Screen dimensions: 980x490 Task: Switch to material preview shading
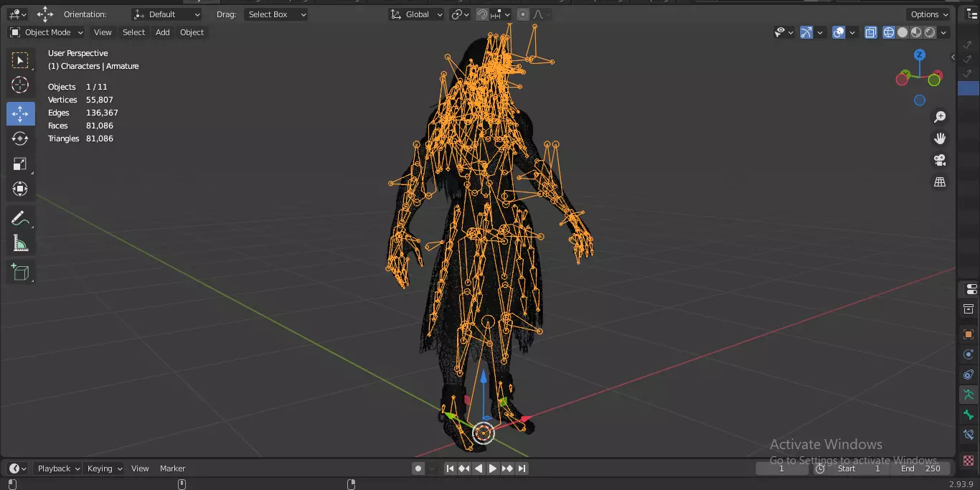(x=916, y=32)
